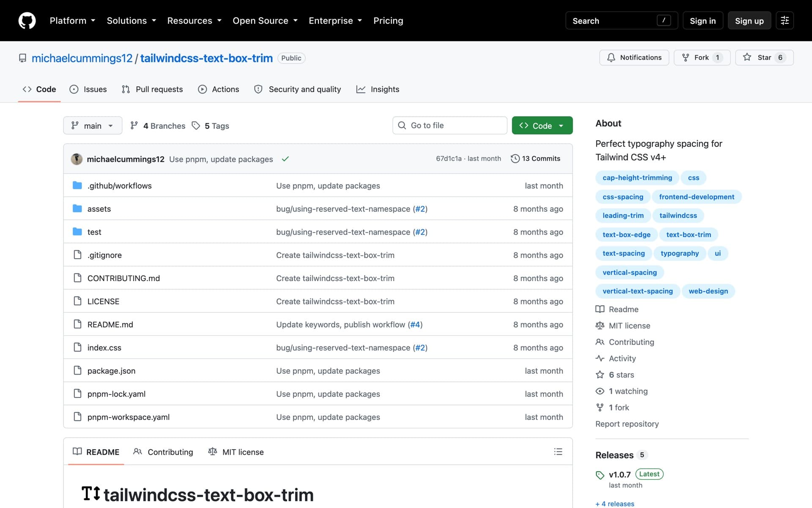Image resolution: width=812 pixels, height=508 pixels.
Task: Click the Releases heading link
Action: [614, 455]
